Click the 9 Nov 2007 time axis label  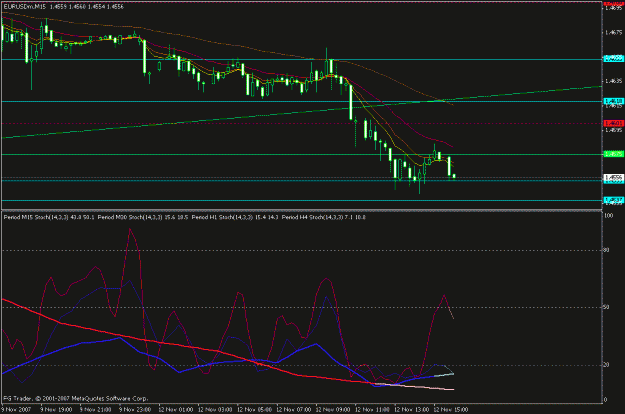click(16, 409)
